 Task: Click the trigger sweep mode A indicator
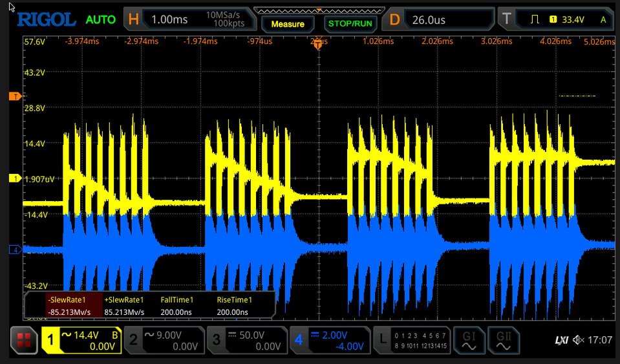(x=603, y=19)
